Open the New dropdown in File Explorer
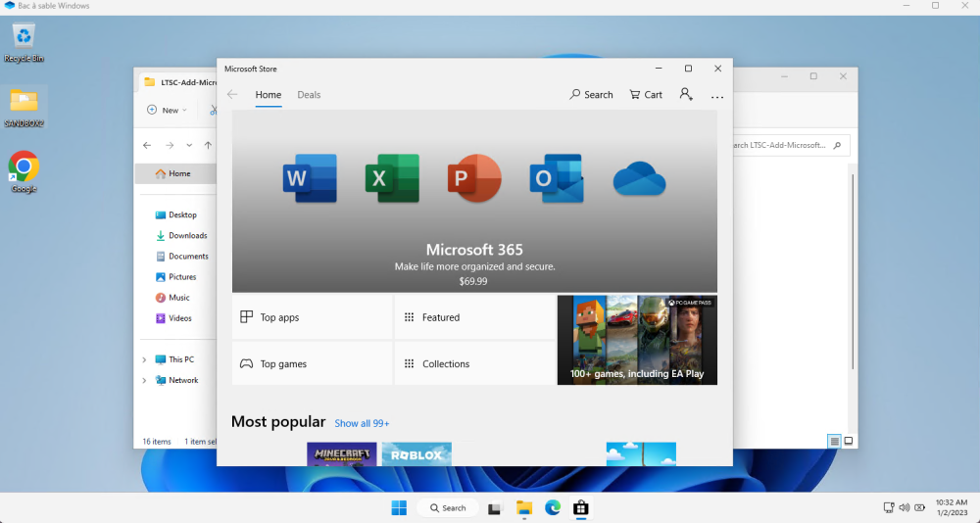 [x=167, y=110]
